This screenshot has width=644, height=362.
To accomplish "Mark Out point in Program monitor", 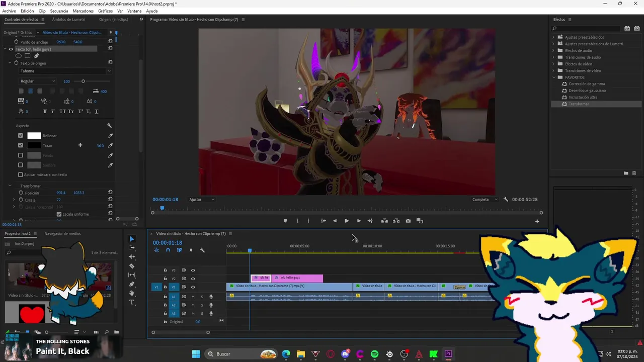I will (x=308, y=221).
